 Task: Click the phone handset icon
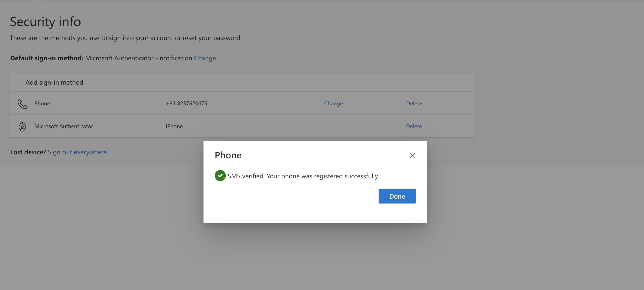(23, 104)
